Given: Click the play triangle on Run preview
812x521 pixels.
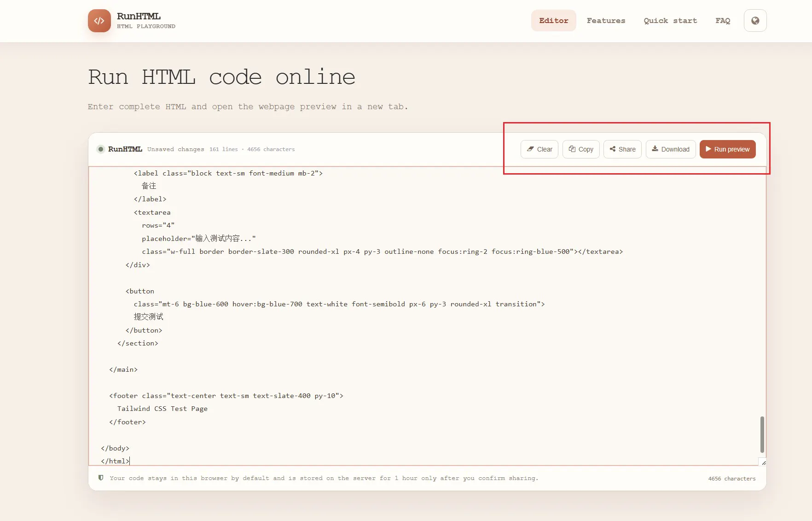Looking at the screenshot, I should pos(708,149).
